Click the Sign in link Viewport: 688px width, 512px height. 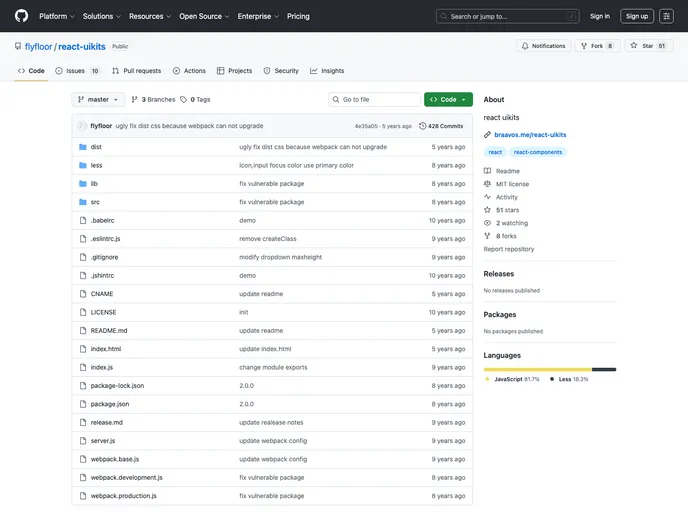coord(600,16)
